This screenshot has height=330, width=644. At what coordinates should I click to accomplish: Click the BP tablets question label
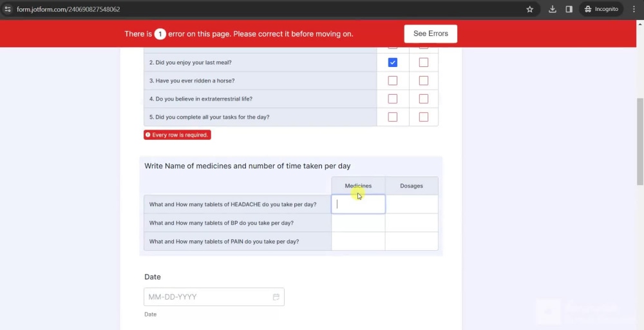click(x=222, y=223)
